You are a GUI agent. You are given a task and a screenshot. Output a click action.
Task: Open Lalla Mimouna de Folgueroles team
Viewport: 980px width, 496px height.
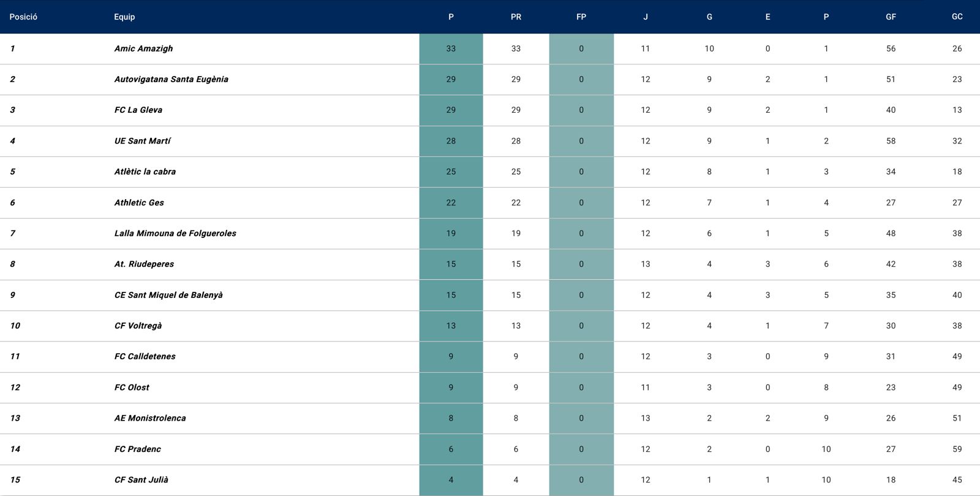point(175,233)
